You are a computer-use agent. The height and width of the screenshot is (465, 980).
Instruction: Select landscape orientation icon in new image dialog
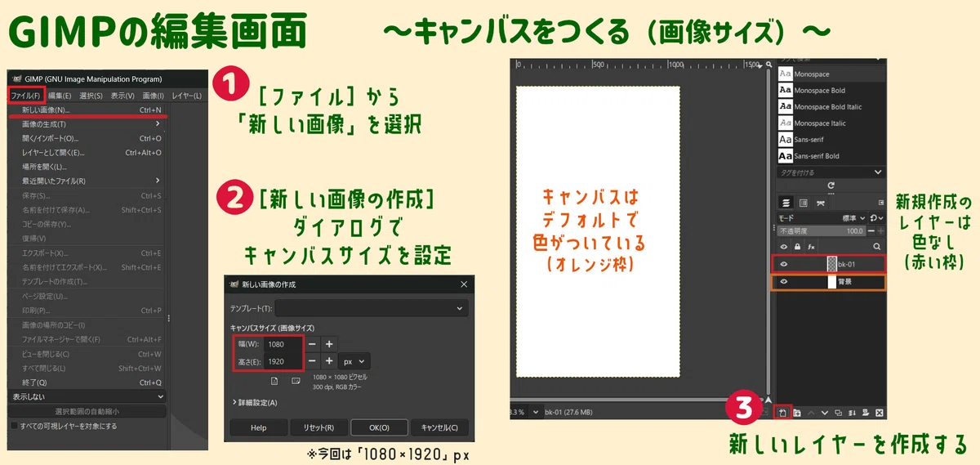pyautogui.click(x=296, y=380)
